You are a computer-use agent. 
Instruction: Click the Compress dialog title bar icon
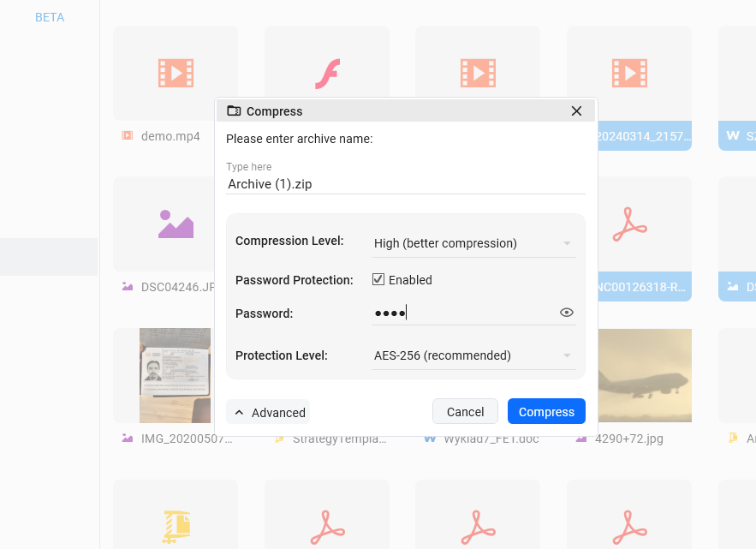(234, 111)
